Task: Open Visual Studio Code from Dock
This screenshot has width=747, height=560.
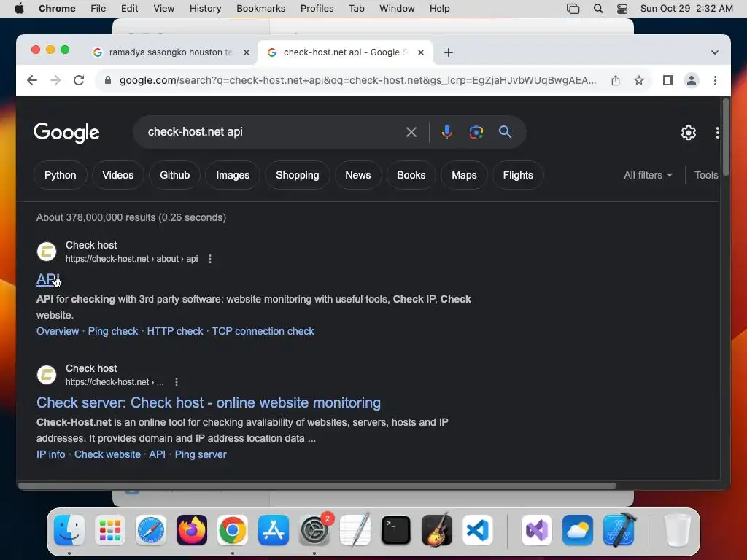Action: [478, 530]
